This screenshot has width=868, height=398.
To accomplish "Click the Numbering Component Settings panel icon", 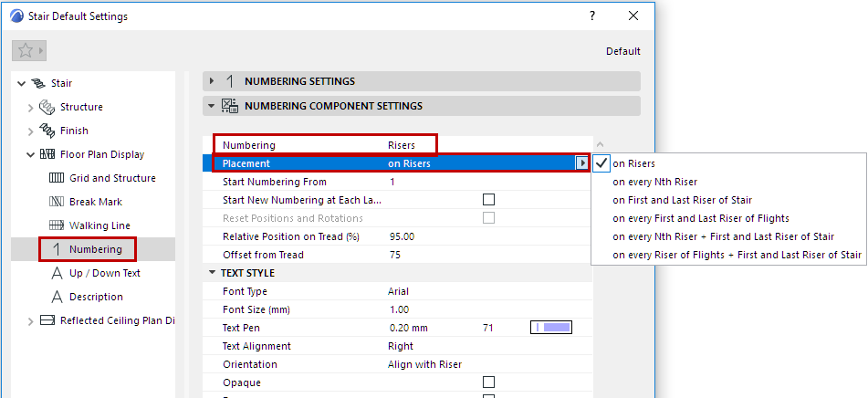I will 230,106.
